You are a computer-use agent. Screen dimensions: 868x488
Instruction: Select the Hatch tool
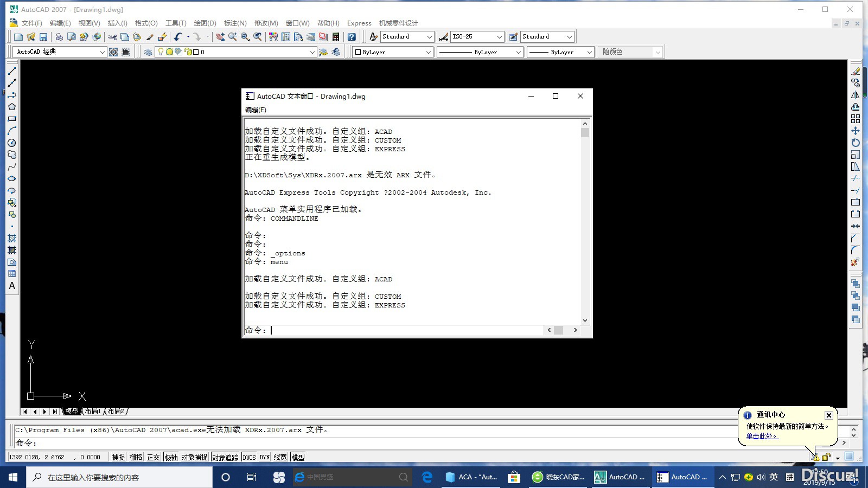[12, 238]
